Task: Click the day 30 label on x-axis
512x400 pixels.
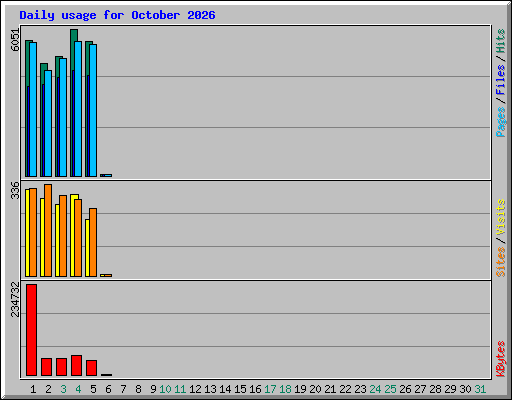Action: 465,389
